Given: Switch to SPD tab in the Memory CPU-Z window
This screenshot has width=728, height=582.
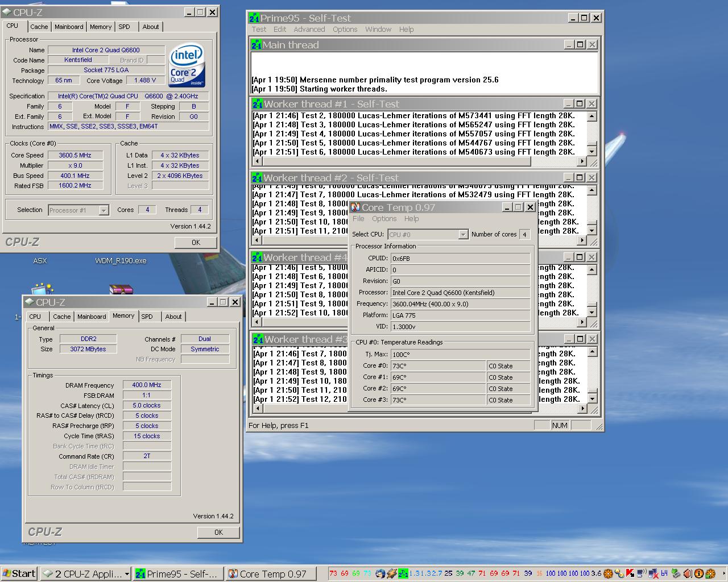Looking at the screenshot, I should click(147, 317).
